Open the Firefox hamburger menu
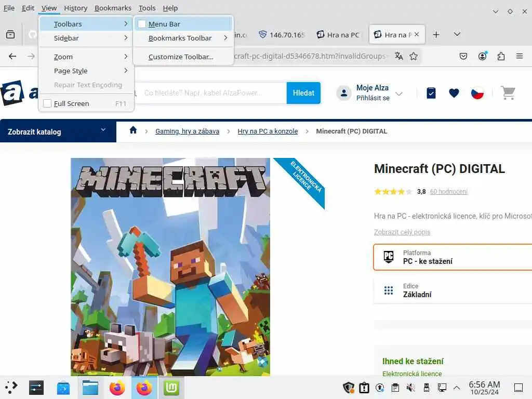 pyautogui.click(x=520, y=56)
